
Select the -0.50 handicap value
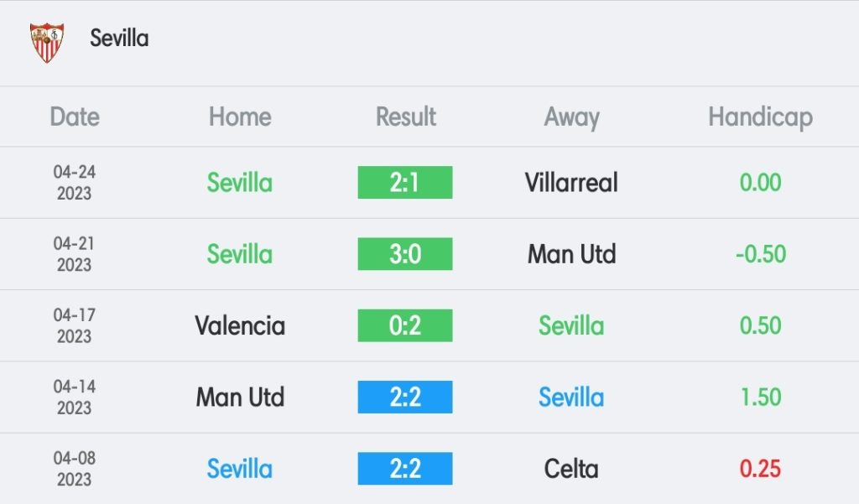coord(760,254)
